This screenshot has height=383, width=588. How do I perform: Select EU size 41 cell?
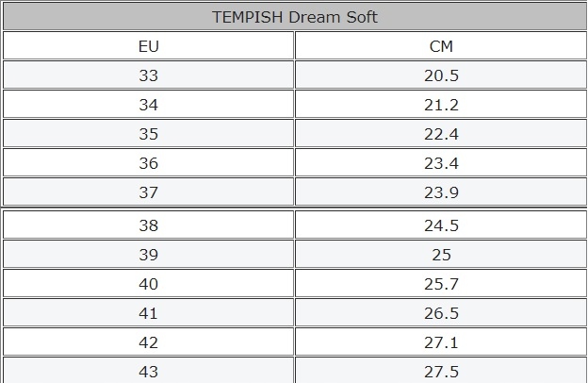pos(148,313)
